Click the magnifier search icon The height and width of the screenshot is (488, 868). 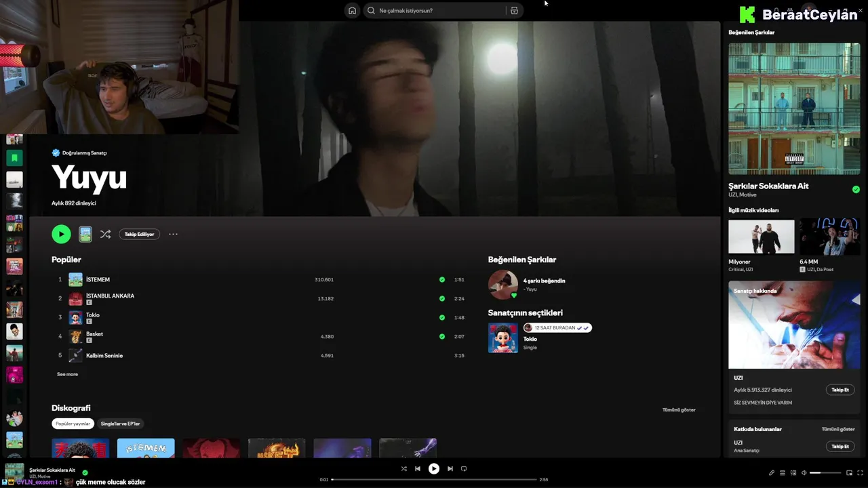tap(371, 10)
